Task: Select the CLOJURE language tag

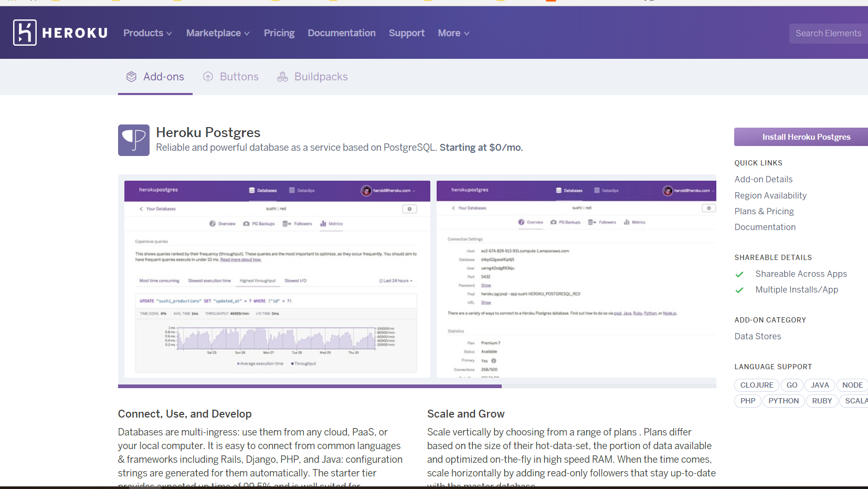Action: click(757, 385)
